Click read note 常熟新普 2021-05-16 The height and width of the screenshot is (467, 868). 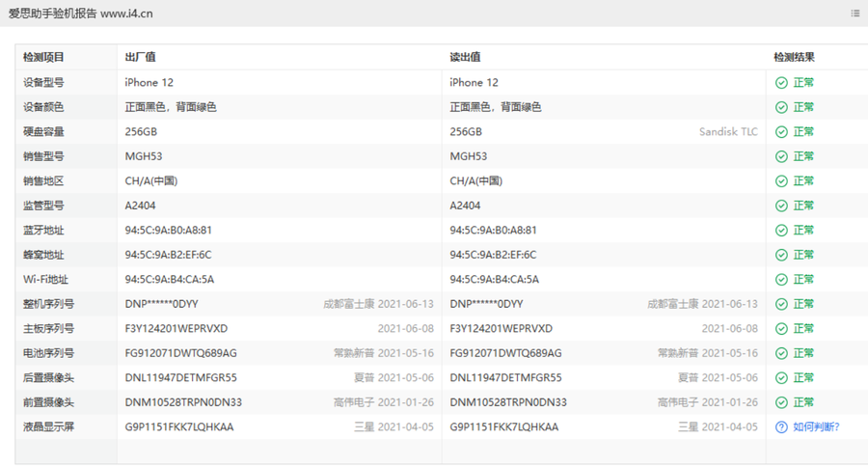pos(708,353)
